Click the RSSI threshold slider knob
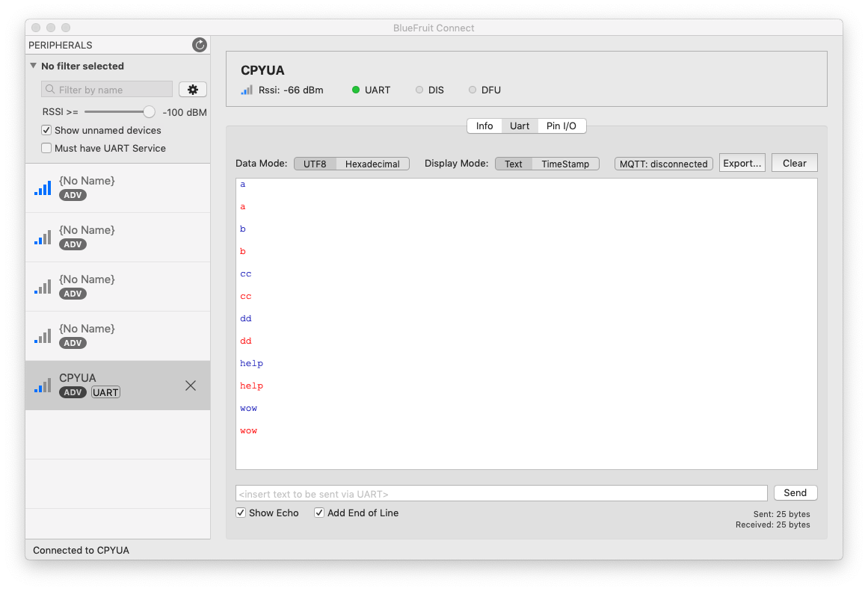 tap(149, 112)
